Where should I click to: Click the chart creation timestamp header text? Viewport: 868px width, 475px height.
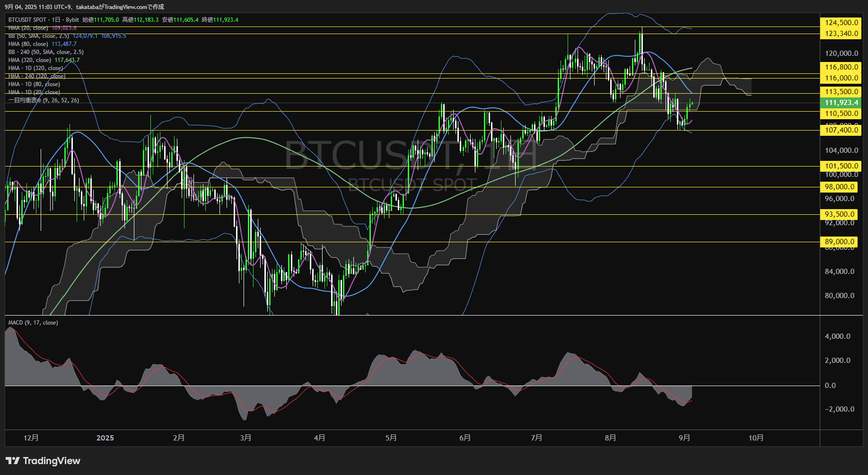(84, 7)
